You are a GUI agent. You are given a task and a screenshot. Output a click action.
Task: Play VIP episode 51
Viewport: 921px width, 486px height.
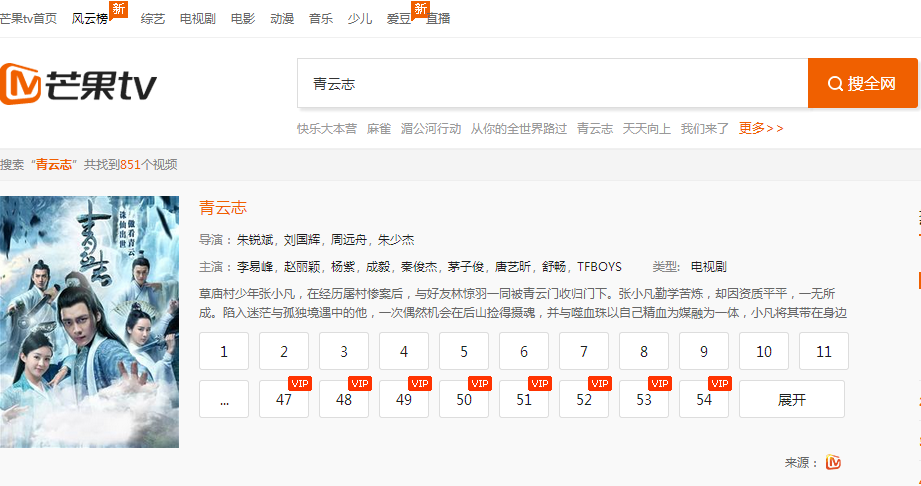[x=524, y=400]
